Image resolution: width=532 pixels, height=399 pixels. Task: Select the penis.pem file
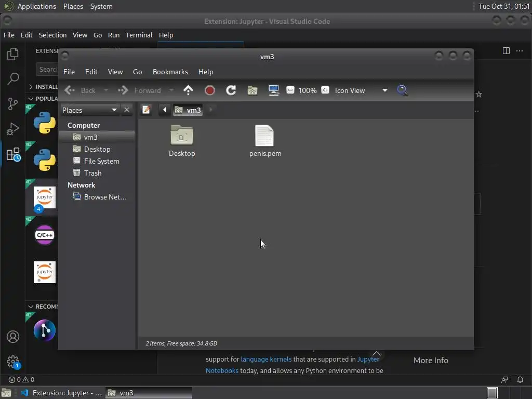point(265,140)
